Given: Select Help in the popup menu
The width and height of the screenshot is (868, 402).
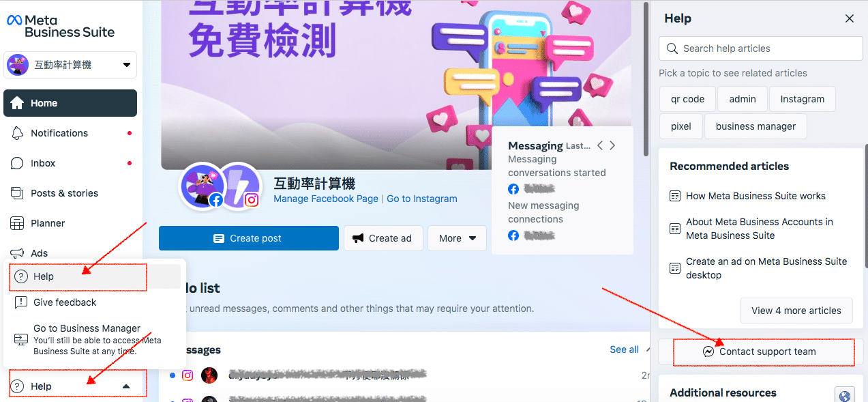Looking at the screenshot, I should 95,276.
